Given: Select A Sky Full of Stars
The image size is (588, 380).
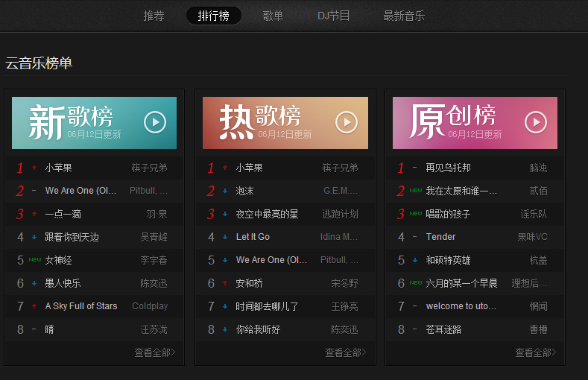Looking at the screenshot, I should click(81, 306).
